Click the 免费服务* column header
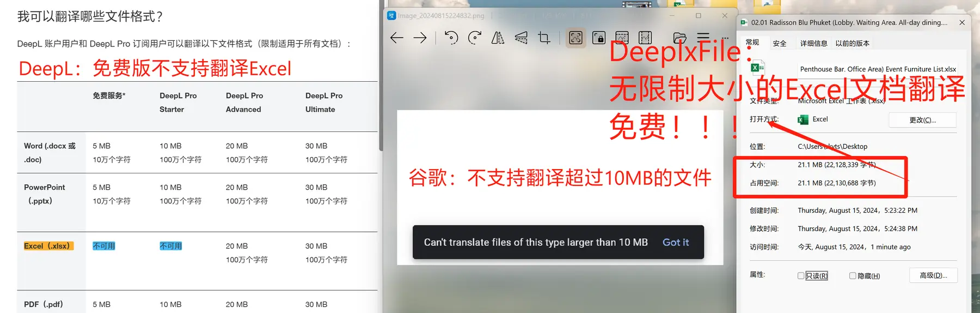 pyautogui.click(x=109, y=95)
